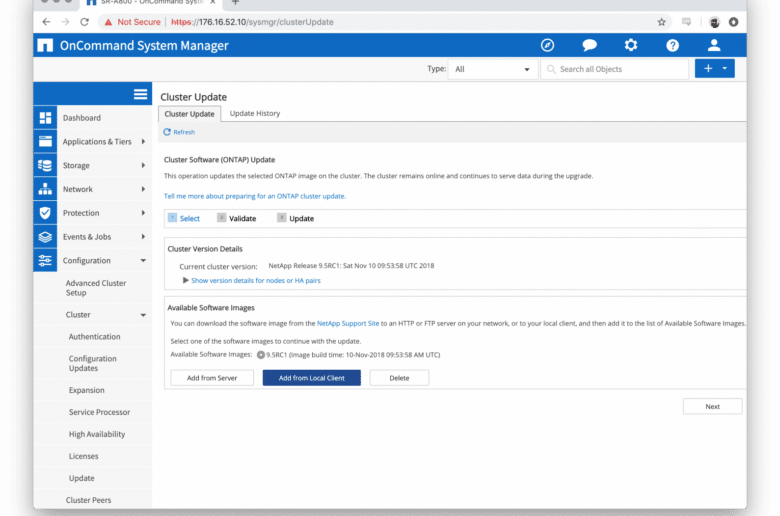This screenshot has height=516, width=780.
Task: Click the Network topology icon
Action: (x=45, y=189)
